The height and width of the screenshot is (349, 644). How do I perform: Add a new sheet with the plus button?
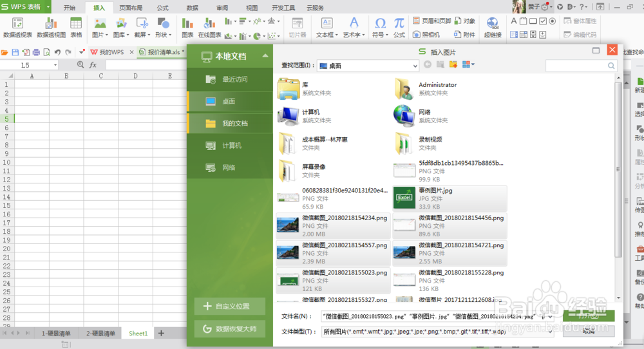click(161, 333)
